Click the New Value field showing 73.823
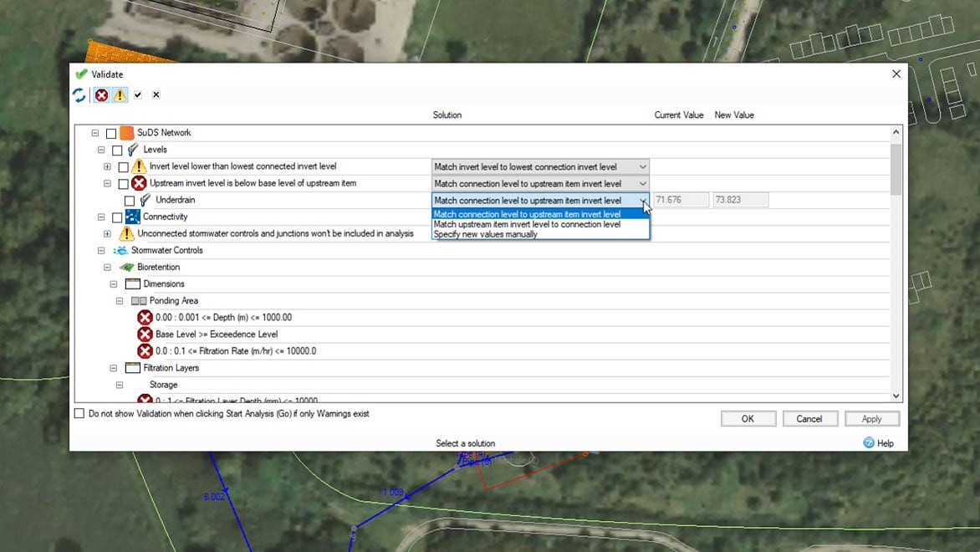Image resolution: width=980 pixels, height=552 pixels. click(740, 201)
